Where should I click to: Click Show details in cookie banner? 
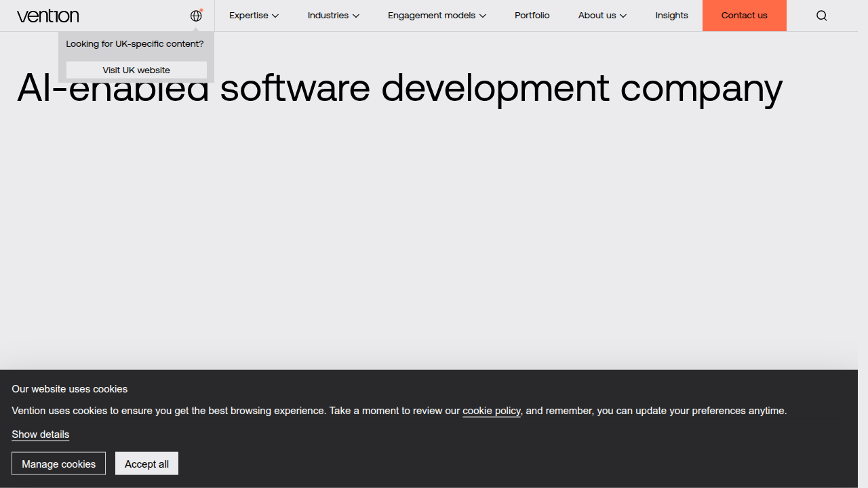coord(41,434)
